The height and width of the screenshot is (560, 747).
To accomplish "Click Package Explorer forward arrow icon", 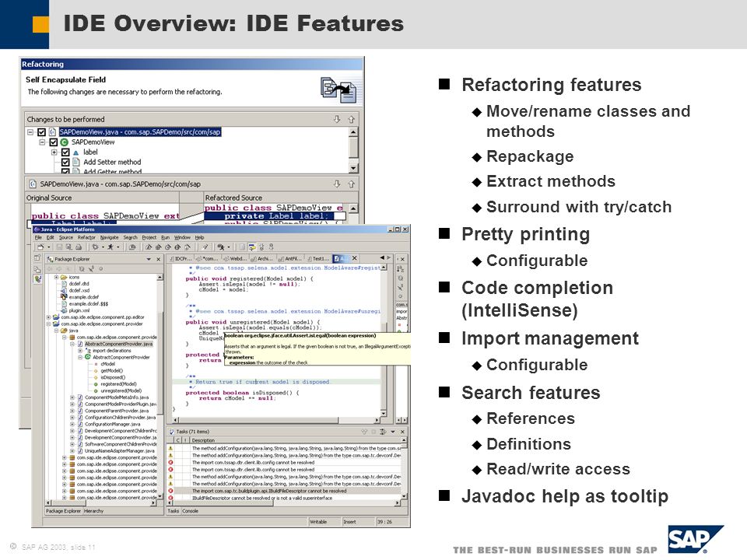I will click(x=59, y=269).
